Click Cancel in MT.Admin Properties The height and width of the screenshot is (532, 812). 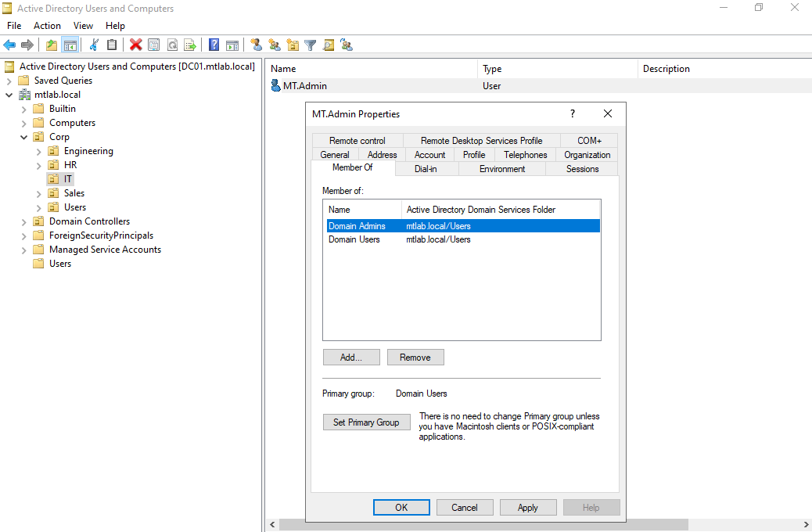click(x=465, y=508)
